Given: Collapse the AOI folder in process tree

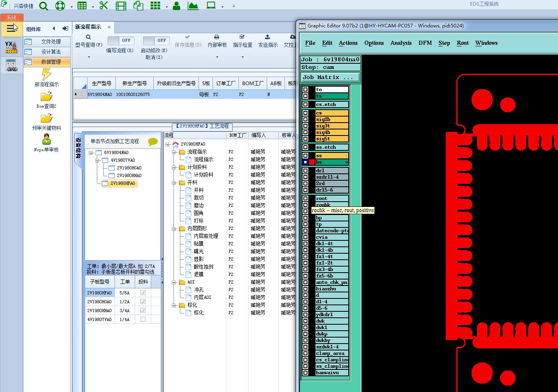Looking at the screenshot, I should tap(174, 282).
